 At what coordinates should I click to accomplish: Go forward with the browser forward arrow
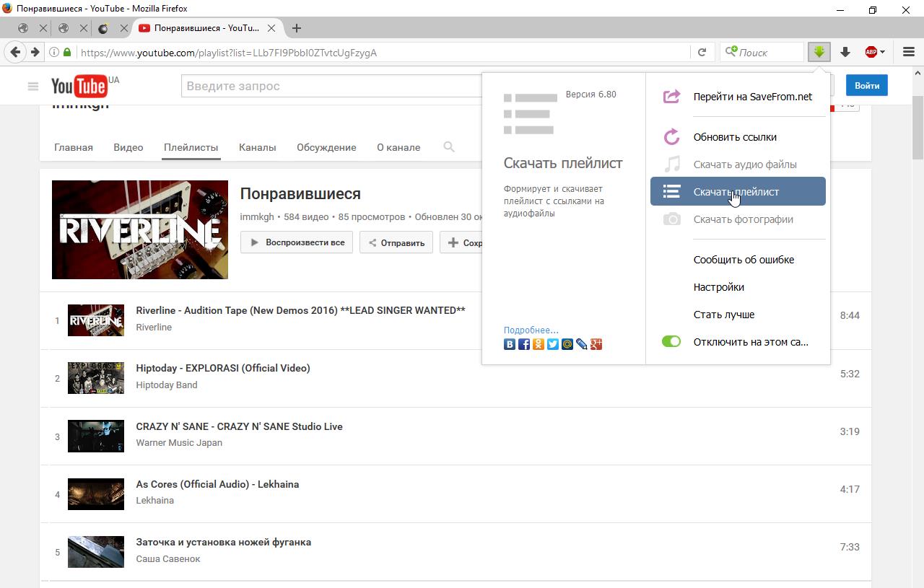(x=35, y=52)
